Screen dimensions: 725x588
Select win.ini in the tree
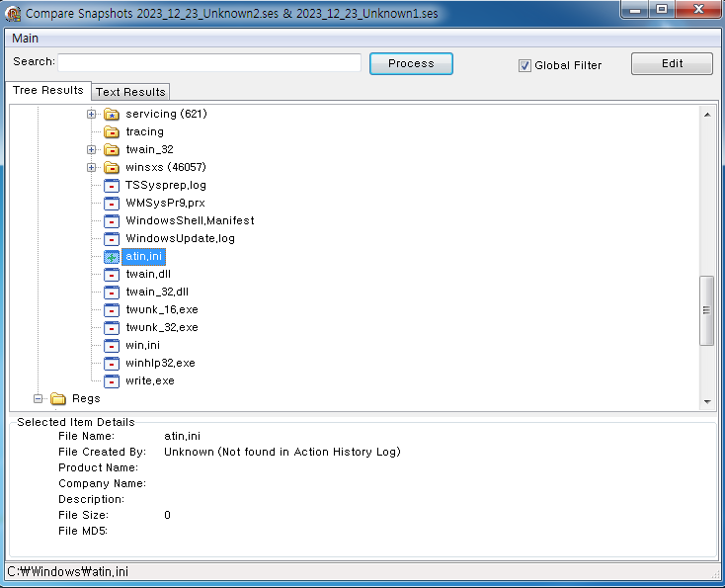142,346
